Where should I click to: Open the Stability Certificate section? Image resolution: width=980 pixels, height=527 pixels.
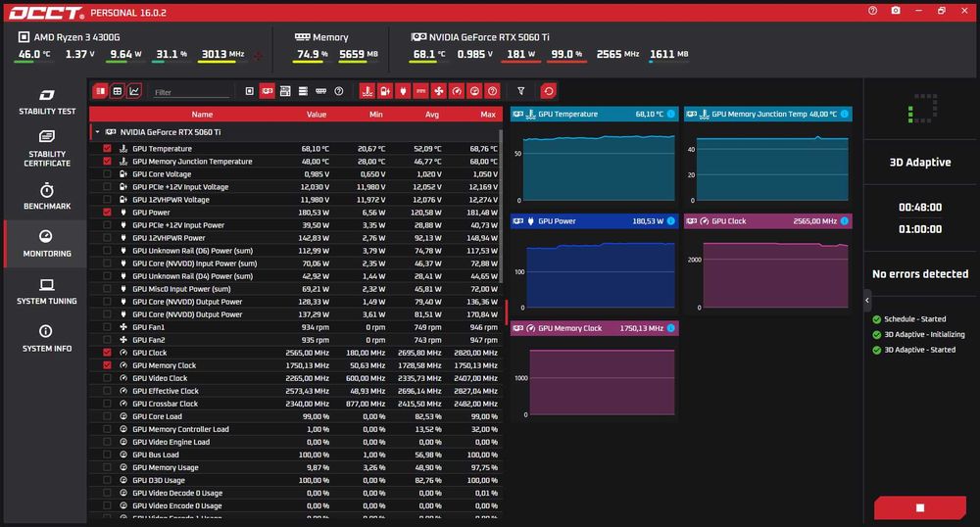[x=46, y=149]
